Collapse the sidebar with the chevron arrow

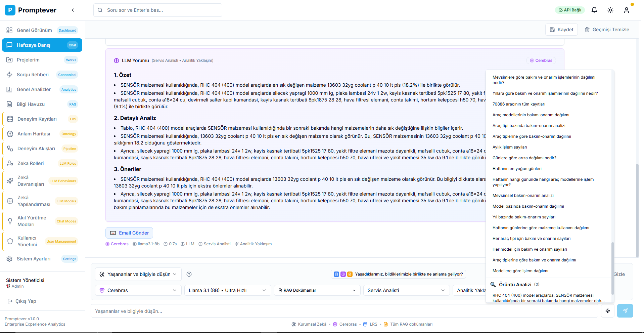click(73, 10)
